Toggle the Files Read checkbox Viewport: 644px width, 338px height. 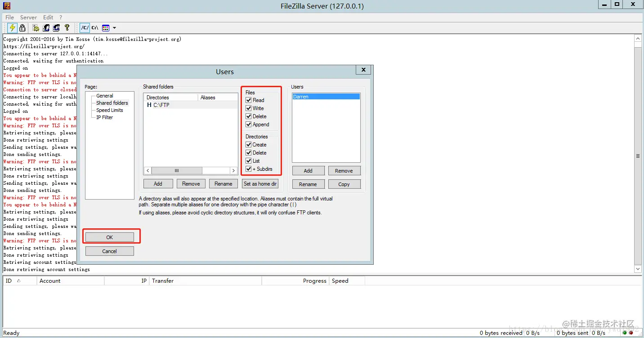(x=249, y=100)
